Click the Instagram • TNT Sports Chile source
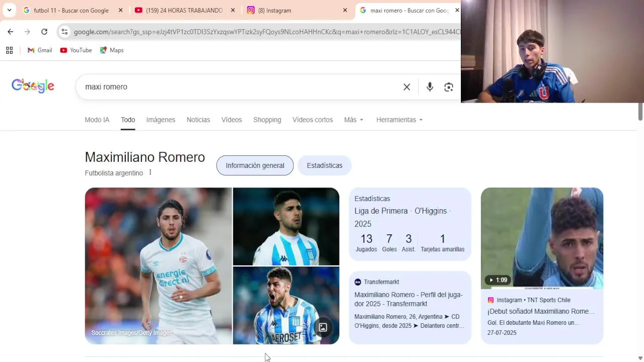The height and width of the screenshot is (362, 644). pos(529,300)
